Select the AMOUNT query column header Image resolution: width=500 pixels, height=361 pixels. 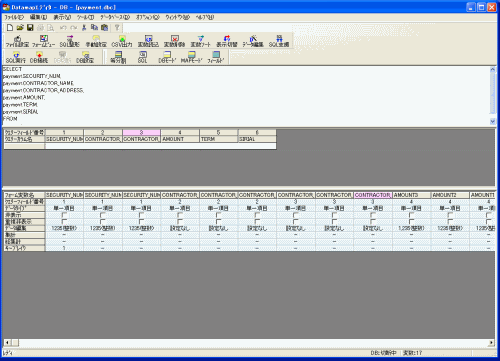180,139
